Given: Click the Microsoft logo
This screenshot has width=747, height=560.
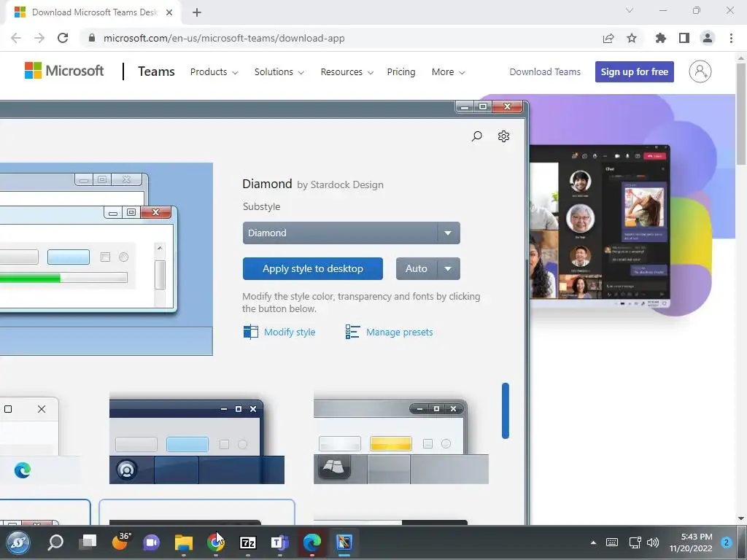Looking at the screenshot, I should point(64,71).
